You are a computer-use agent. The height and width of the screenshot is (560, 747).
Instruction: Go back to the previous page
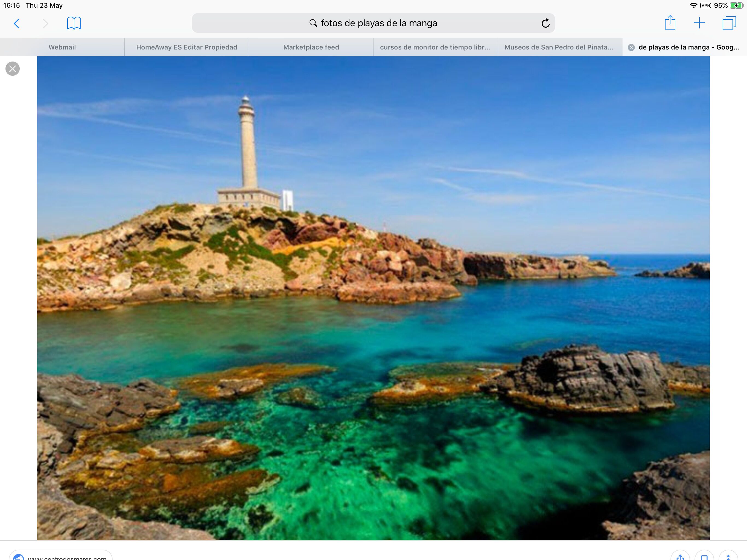[x=16, y=23]
